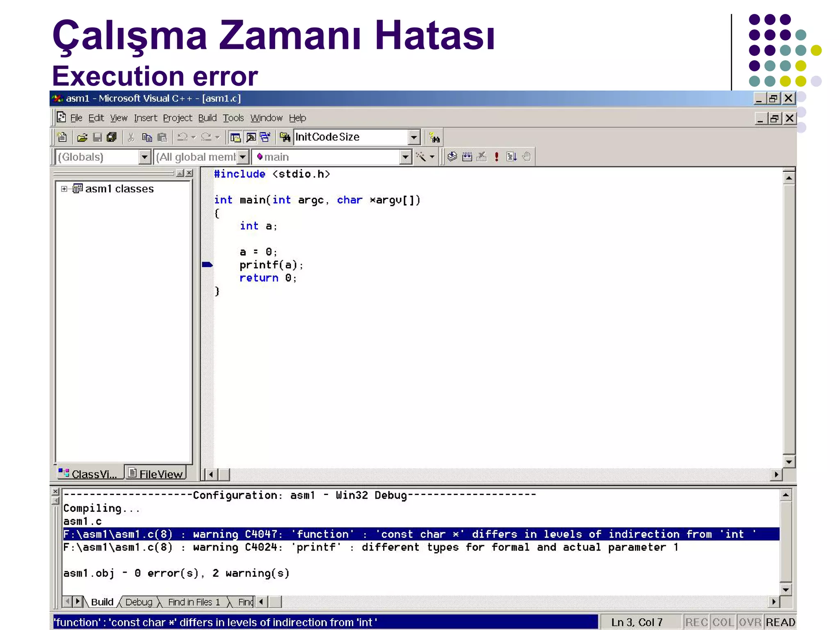The width and height of the screenshot is (840, 630).
Task: Open the File menu
Action: [x=76, y=118]
